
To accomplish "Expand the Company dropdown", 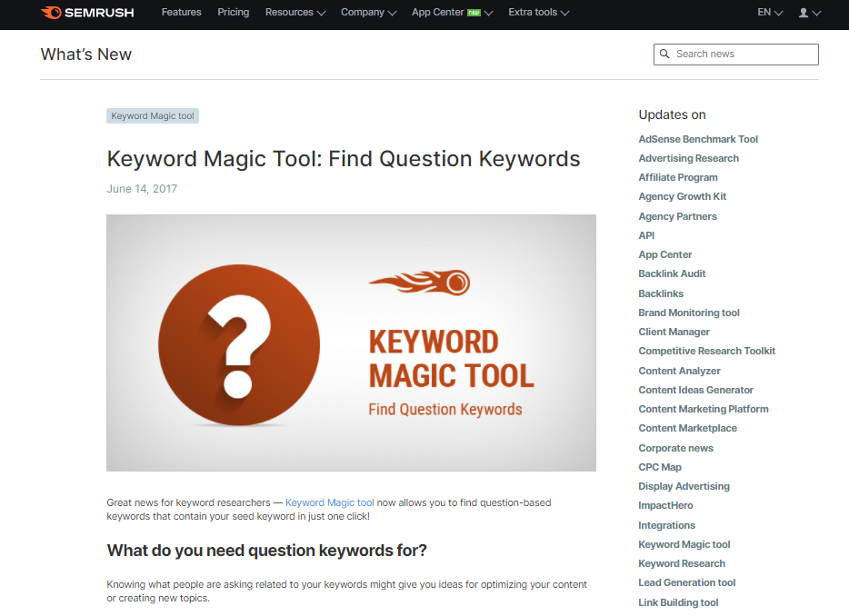I will pyautogui.click(x=368, y=12).
